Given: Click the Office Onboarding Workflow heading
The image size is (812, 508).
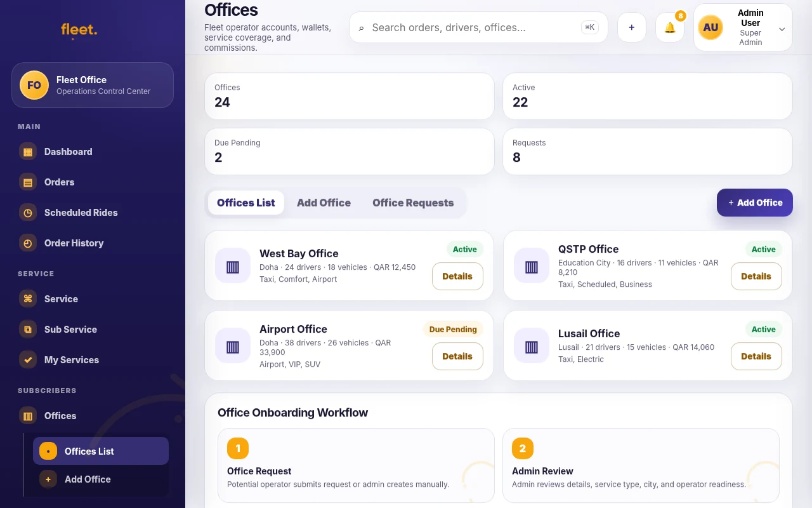Looking at the screenshot, I should coord(292,413).
